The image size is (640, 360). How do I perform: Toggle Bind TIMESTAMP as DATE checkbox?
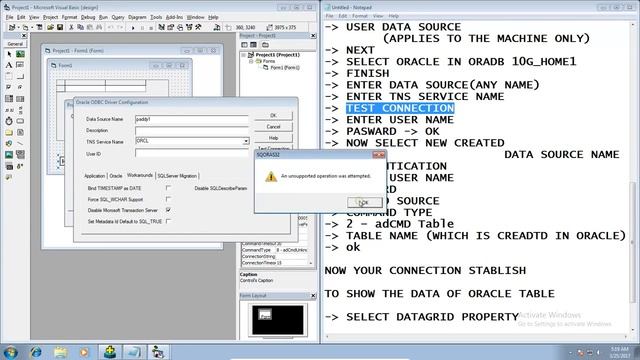click(168, 188)
